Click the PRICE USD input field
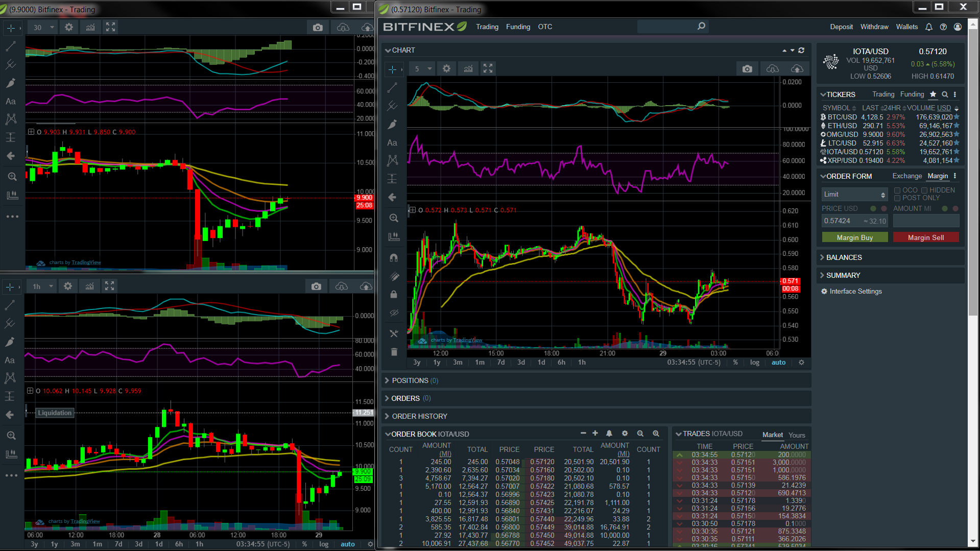Screen dimensions: 980x551 click(x=855, y=221)
